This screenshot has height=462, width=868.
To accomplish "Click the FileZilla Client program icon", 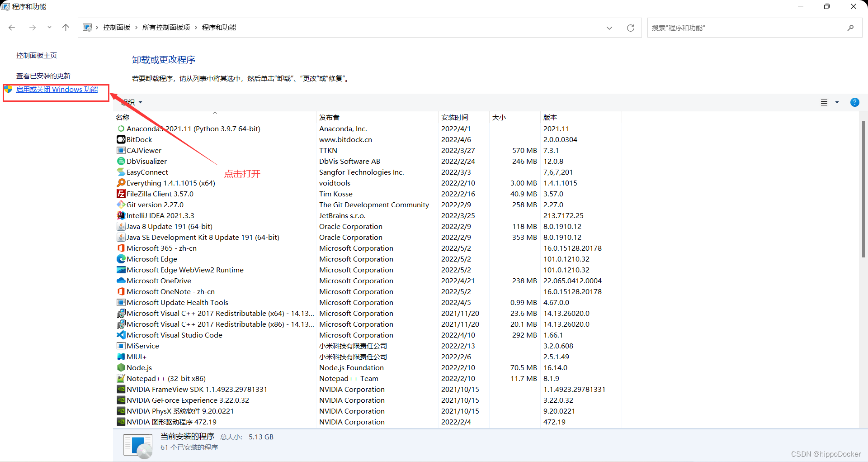I will [121, 194].
